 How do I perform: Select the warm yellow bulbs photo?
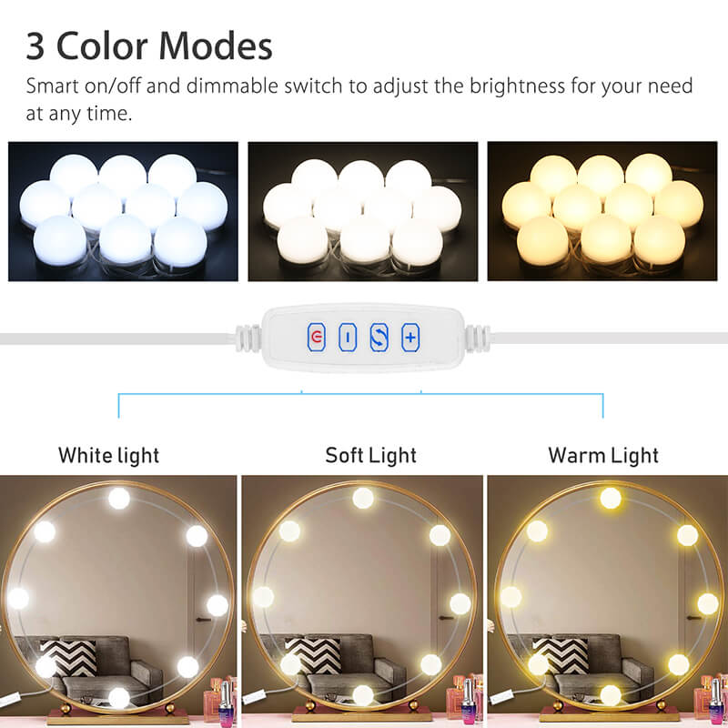tap(602, 211)
